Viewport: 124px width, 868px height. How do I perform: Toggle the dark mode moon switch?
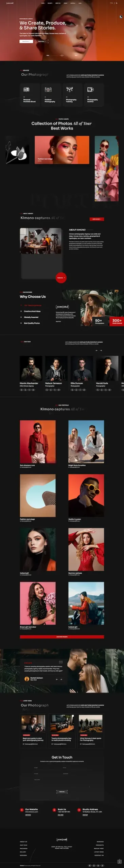pyautogui.click(x=121, y=17)
